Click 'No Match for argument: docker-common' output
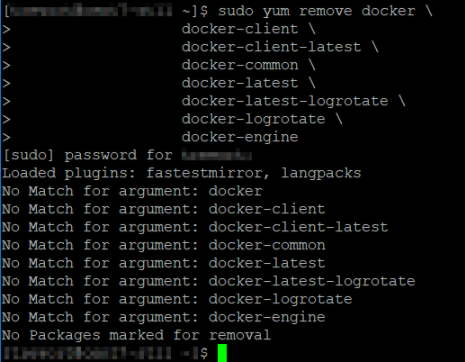Screen dimensions: 465x362 (163, 245)
